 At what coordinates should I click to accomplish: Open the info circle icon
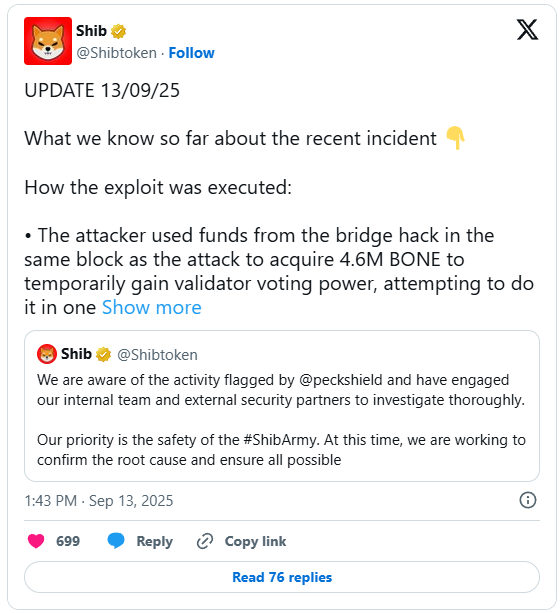pyautogui.click(x=528, y=500)
